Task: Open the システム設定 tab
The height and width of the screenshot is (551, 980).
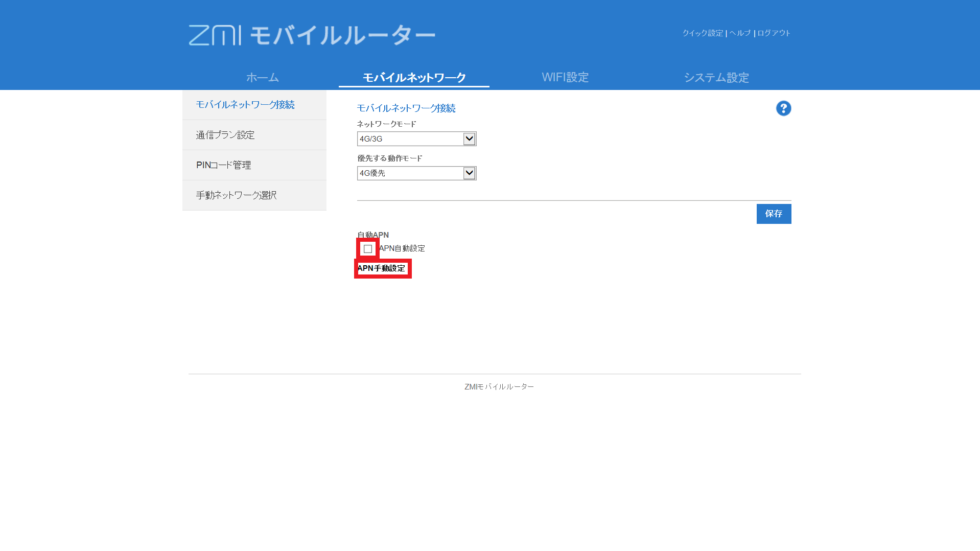Action: 716,77
